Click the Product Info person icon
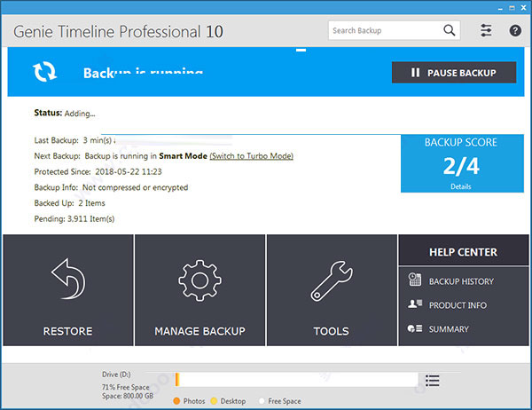 tap(414, 304)
